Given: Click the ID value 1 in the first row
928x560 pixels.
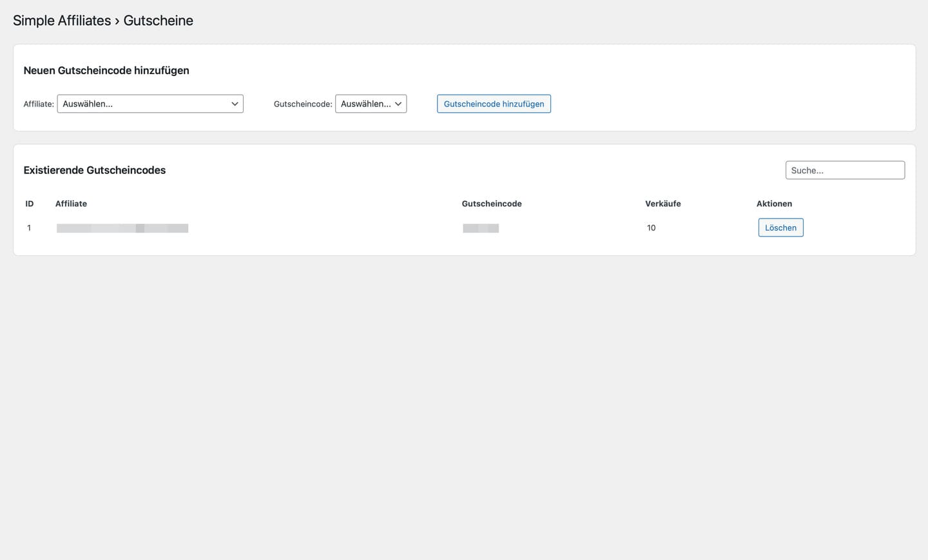Looking at the screenshot, I should [29, 228].
